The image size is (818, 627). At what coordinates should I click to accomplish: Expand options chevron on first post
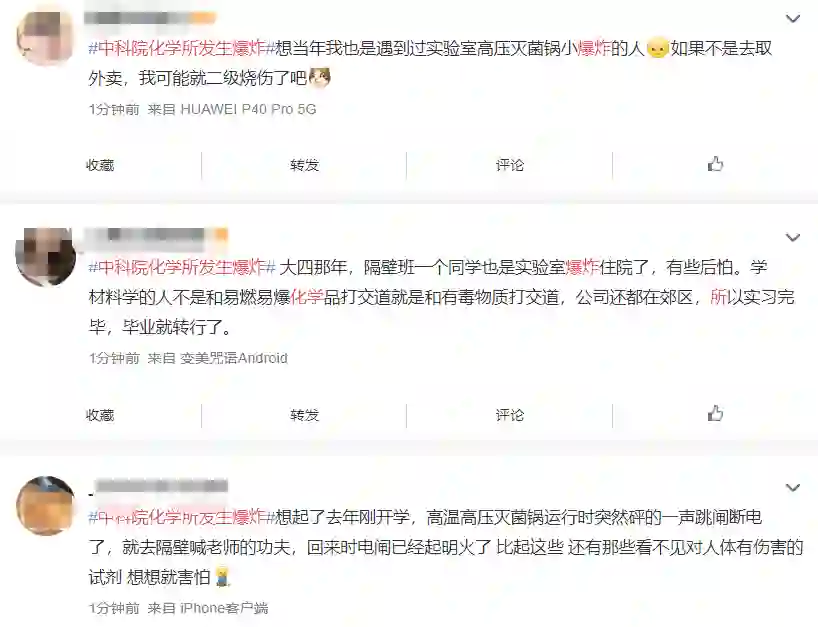[792, 19]
